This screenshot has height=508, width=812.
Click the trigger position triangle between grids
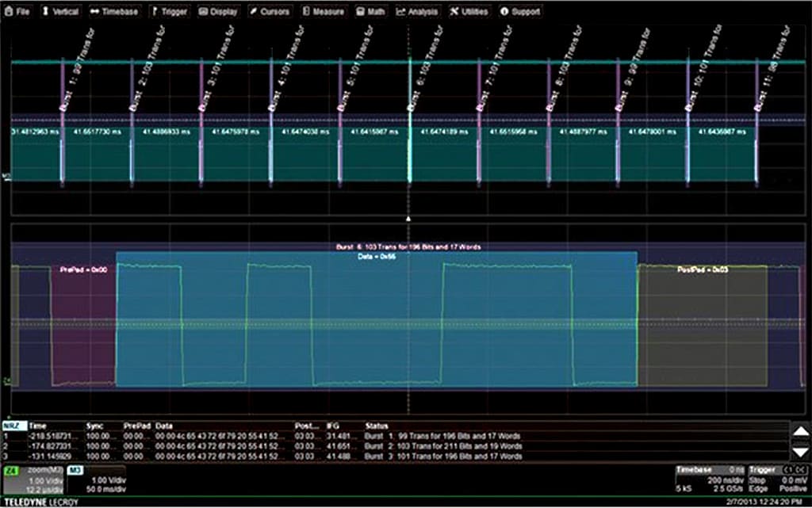click(408, 219)
